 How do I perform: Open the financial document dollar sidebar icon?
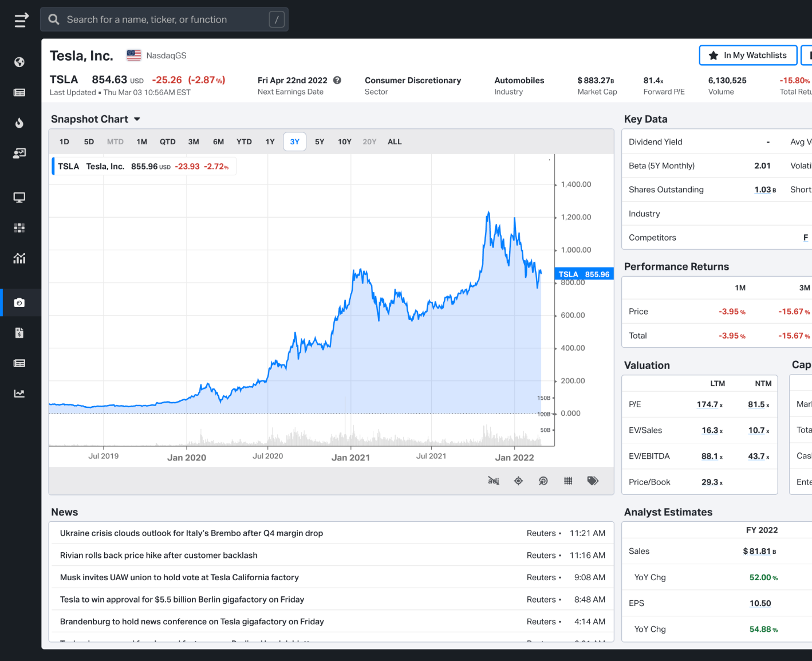(x=19, y=333)
